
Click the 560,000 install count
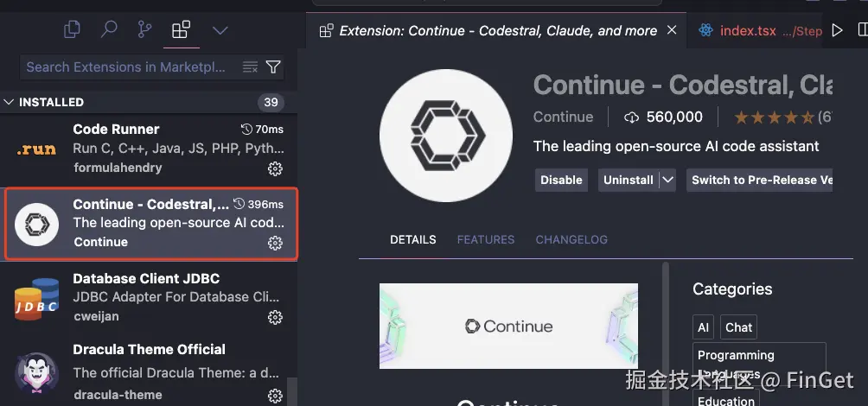(663, 117)
